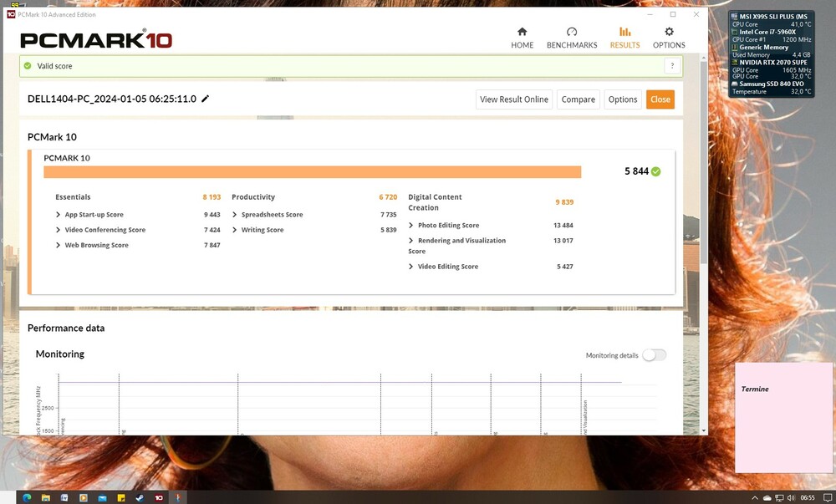Screen dimensions: 836x504
Task: Click the PCMark window vertical scrollbar
Action: click(704, 162)
